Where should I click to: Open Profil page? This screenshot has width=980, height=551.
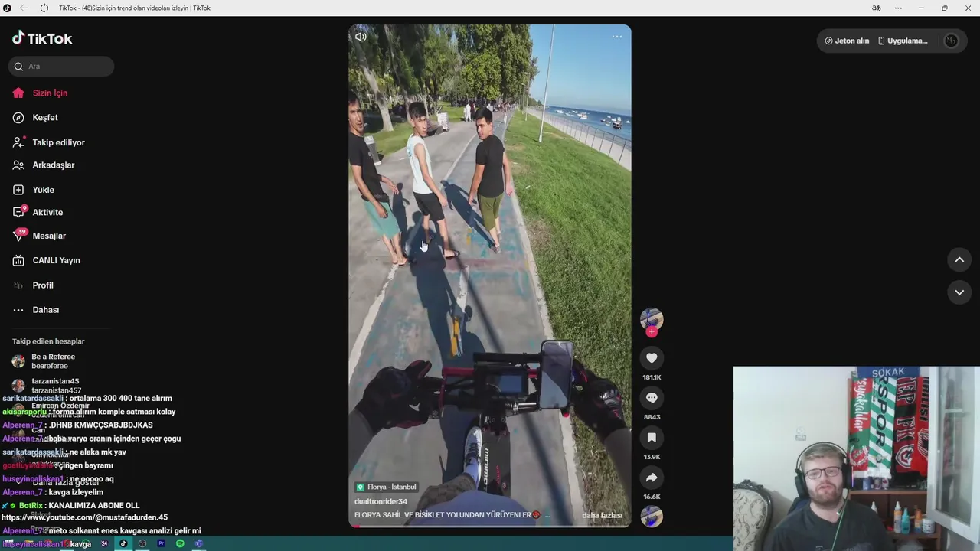point(43,285)
